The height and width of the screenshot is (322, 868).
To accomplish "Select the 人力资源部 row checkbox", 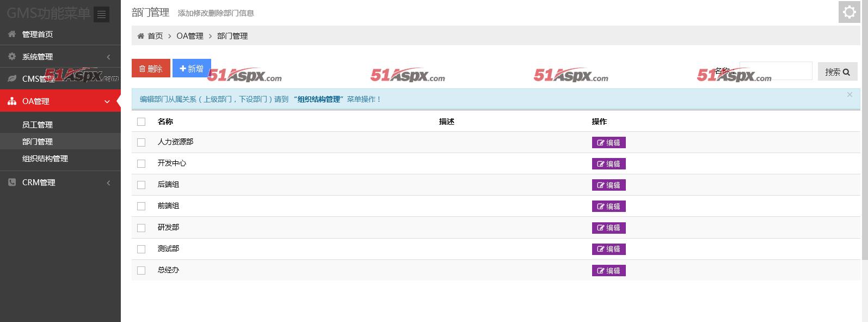I will [141, 142].
